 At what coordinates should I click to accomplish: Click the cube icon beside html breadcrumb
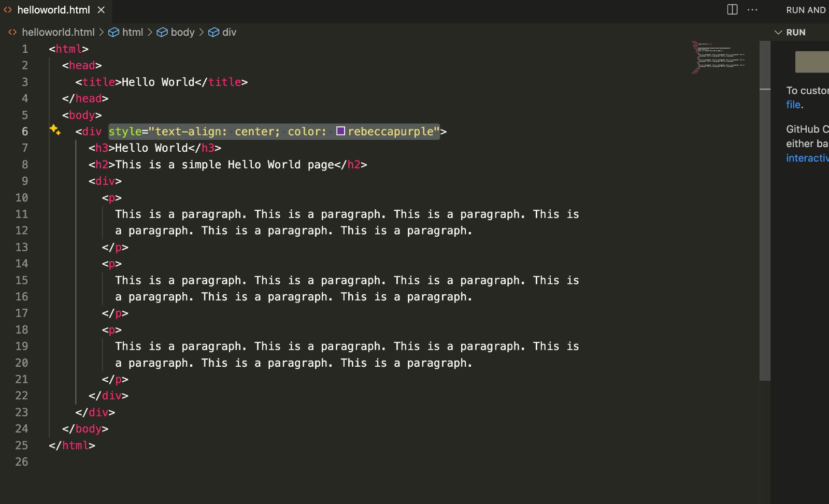tap(113, 32)
